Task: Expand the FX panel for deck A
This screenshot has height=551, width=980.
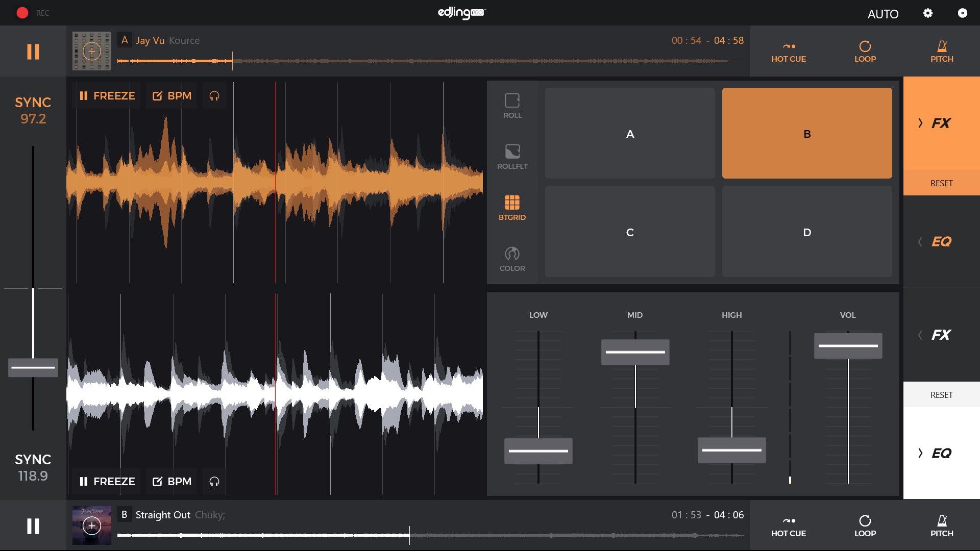Action: click(x=941, y=123)
